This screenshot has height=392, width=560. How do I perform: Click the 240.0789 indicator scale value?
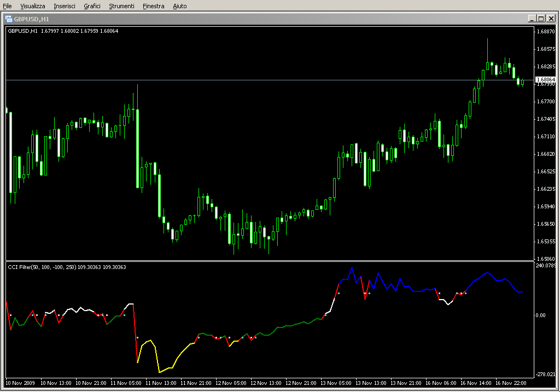(x=546, y=265)
